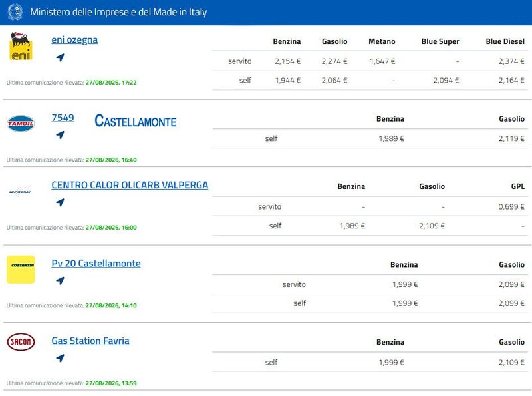The height and width of the screenshot is (396, 532).
Task: Click the Ministero delle Imprese header title
Action: (x=118, y=12)
